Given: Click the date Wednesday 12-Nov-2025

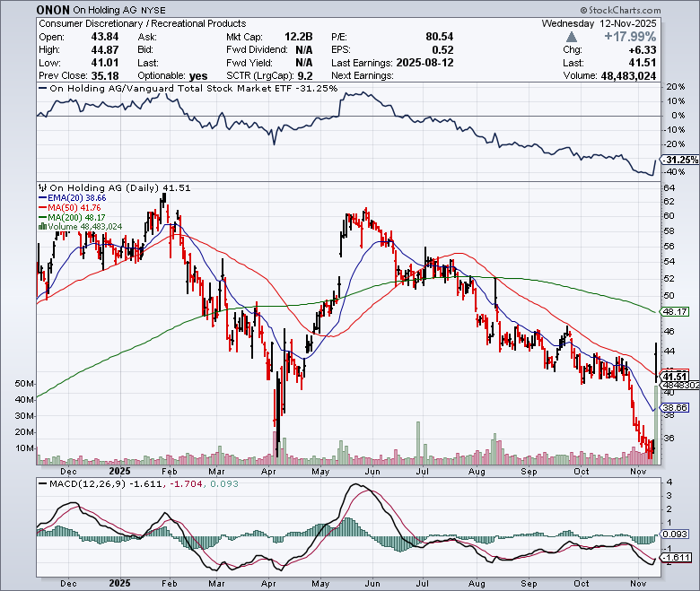Looking at the screenshot, I should click(599, 23).
